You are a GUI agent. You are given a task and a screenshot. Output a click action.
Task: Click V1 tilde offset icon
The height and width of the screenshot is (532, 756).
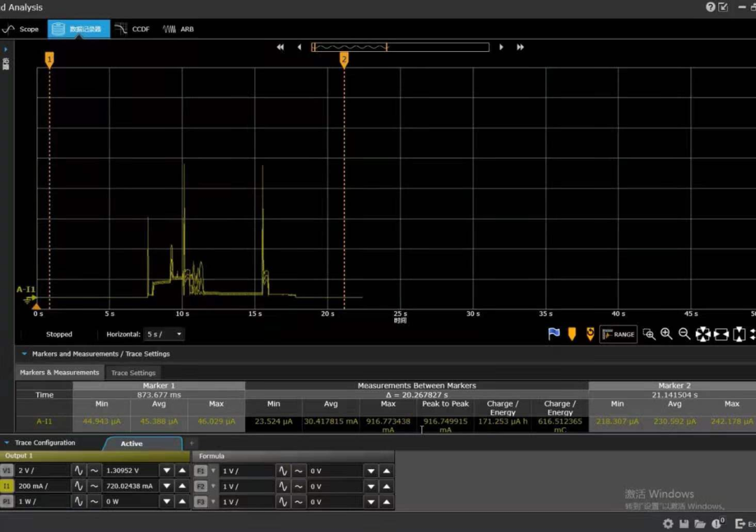tap(94, 470)
